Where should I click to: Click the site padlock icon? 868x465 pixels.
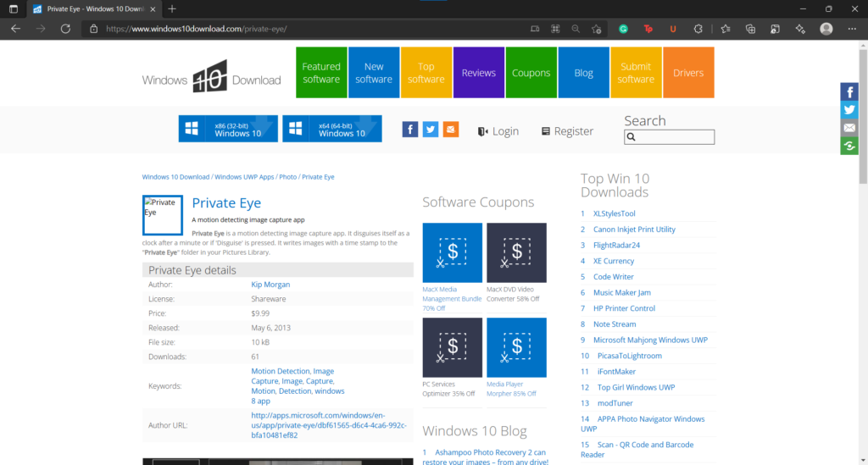pyautogui.click(x=93, y=29)
